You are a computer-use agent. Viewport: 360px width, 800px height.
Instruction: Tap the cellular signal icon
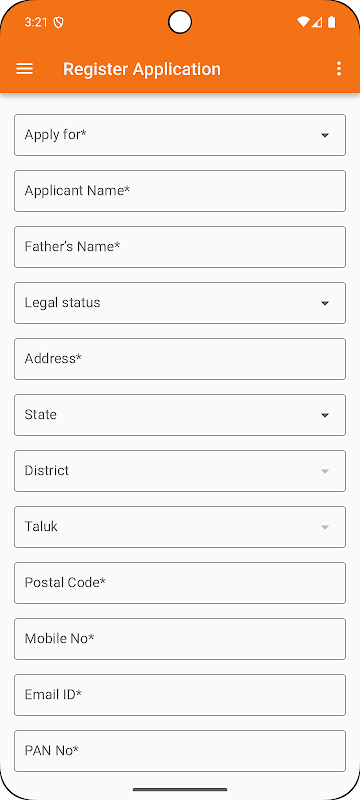click(317, 22)
